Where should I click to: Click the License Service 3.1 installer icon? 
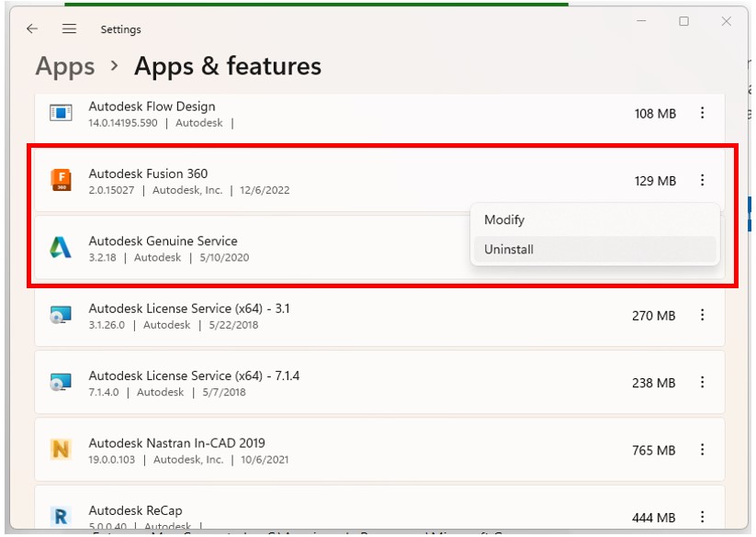click(61, 315)
